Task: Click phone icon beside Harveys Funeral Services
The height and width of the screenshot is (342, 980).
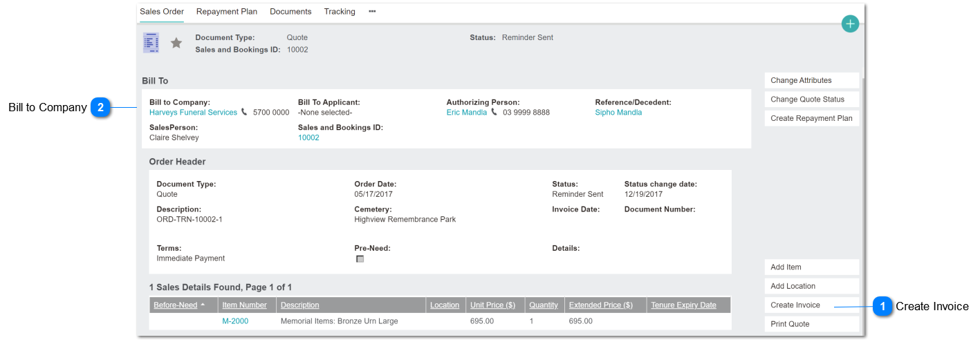Action: tap(244, 112)
